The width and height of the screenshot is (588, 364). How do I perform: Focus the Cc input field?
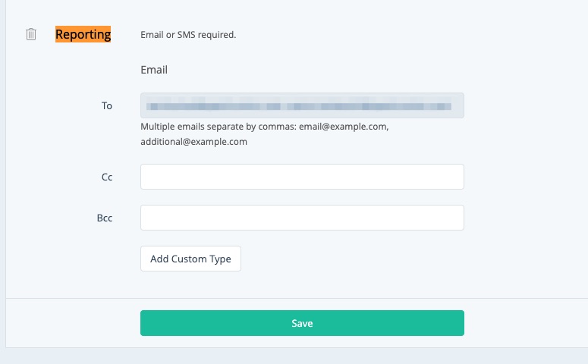pyautogui.click(x=302, y=177)
